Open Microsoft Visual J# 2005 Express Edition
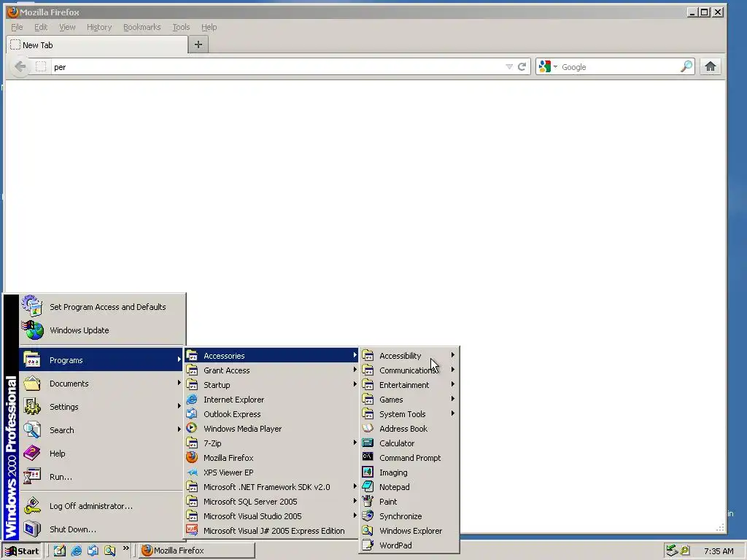This screenshot has height=560, width=747. click(271, 531)
